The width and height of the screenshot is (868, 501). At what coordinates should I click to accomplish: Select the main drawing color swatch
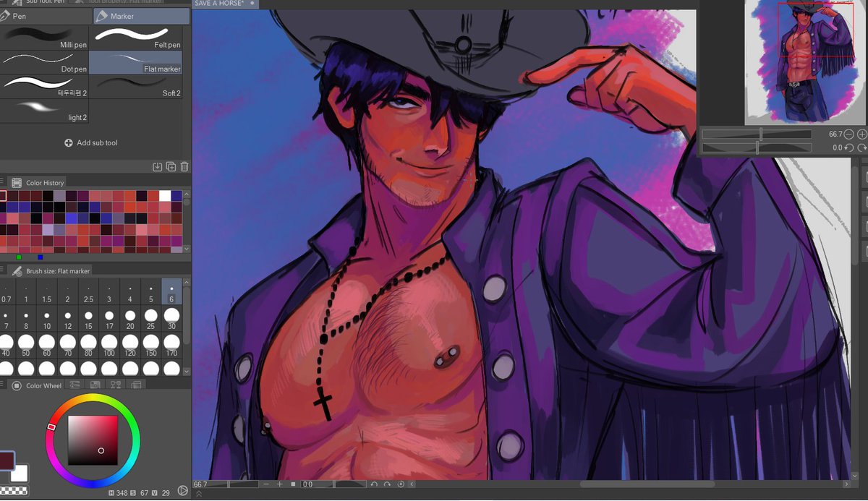pyautogui.click(x=6, y=460)
